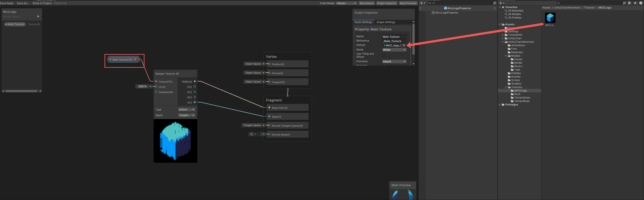Click the Save Asset button
Image resolution: width=644 pixels, height=200 pixels.
7,3
